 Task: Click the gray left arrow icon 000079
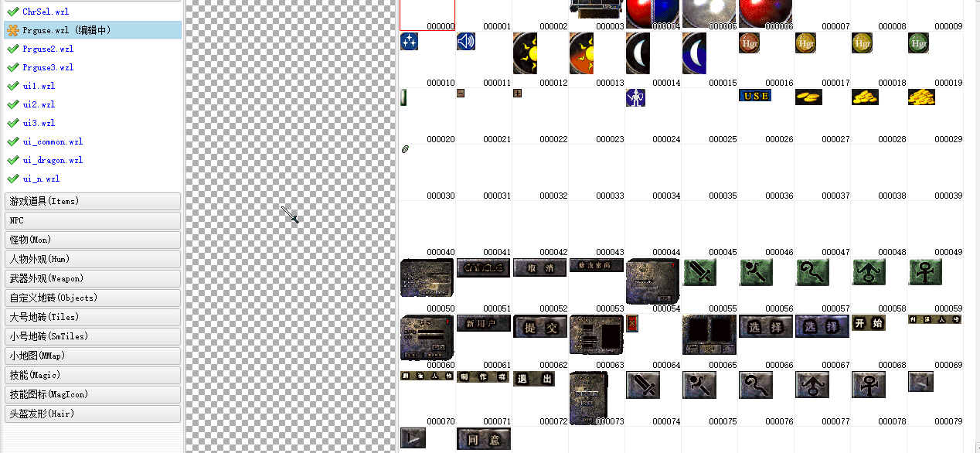[x=920, y=381]
